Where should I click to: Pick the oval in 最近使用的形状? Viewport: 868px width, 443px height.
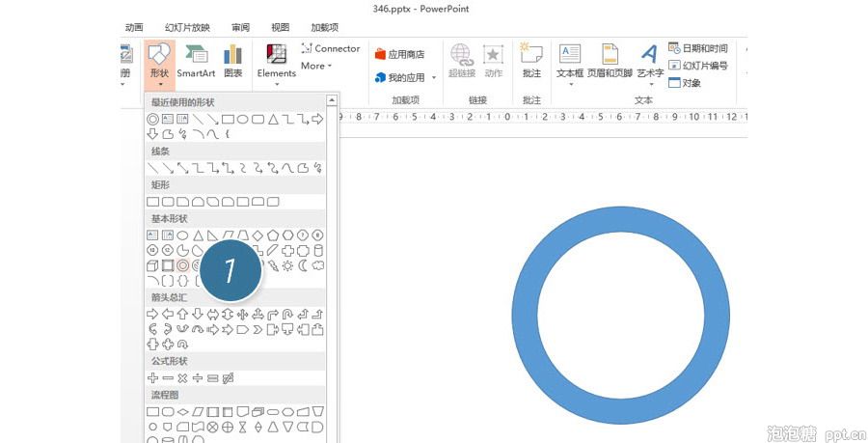(242, 119)
